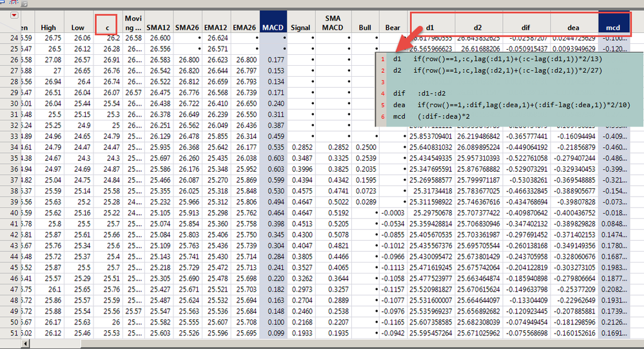
Task: Select the Bull column header
Action: [x=364, y=28]
